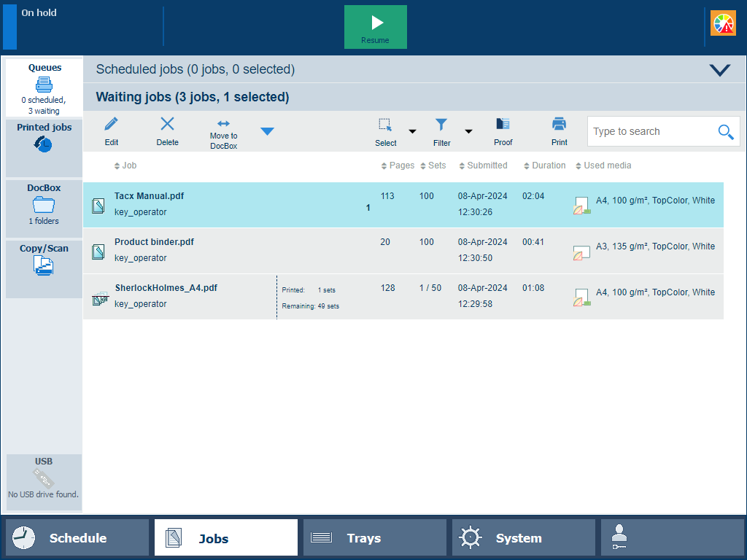Image resolution: width=747 pixels, height=560 pixels.
Task: Go to the Schedule tab
Action: point(77,538)
